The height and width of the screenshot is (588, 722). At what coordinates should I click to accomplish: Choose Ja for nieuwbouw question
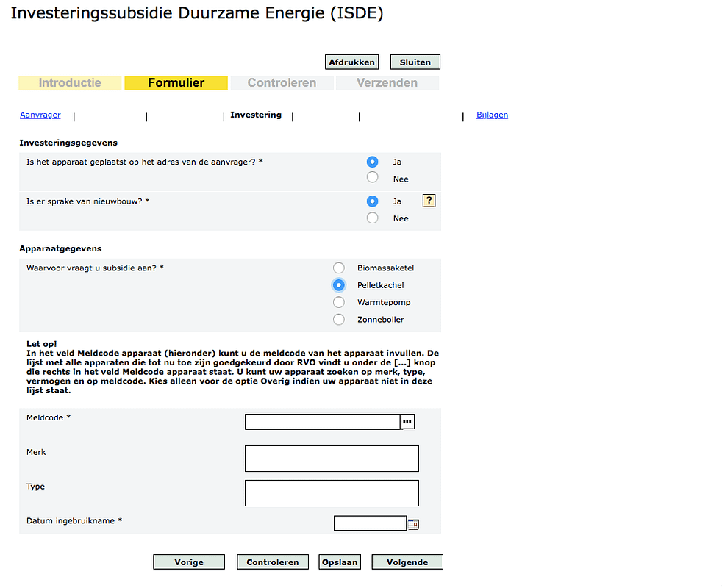[x=373, y=201]
